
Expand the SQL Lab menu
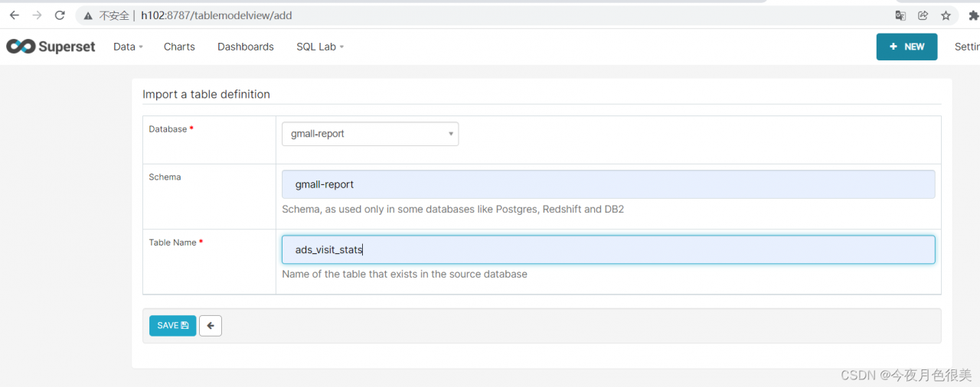(320, 47)
